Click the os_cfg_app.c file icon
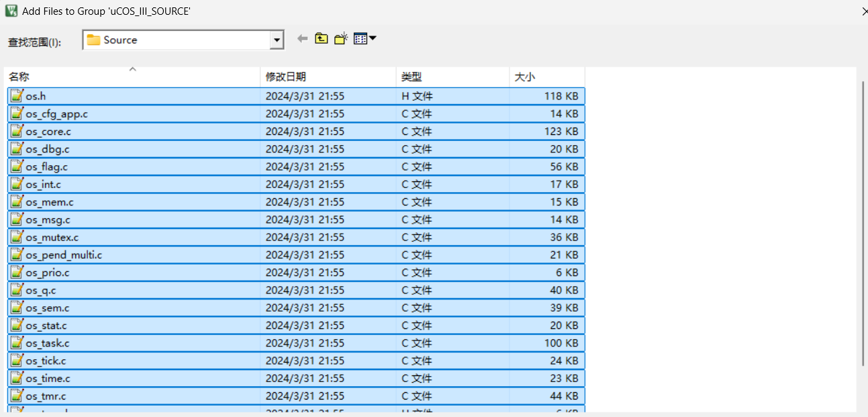The image size is (868, 417). pos(17,113)
